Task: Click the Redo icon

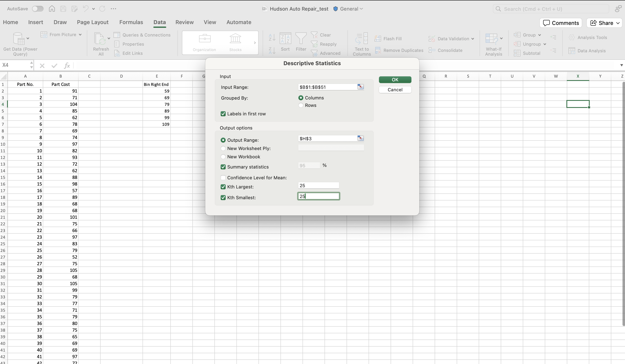Action: [102, 9]
